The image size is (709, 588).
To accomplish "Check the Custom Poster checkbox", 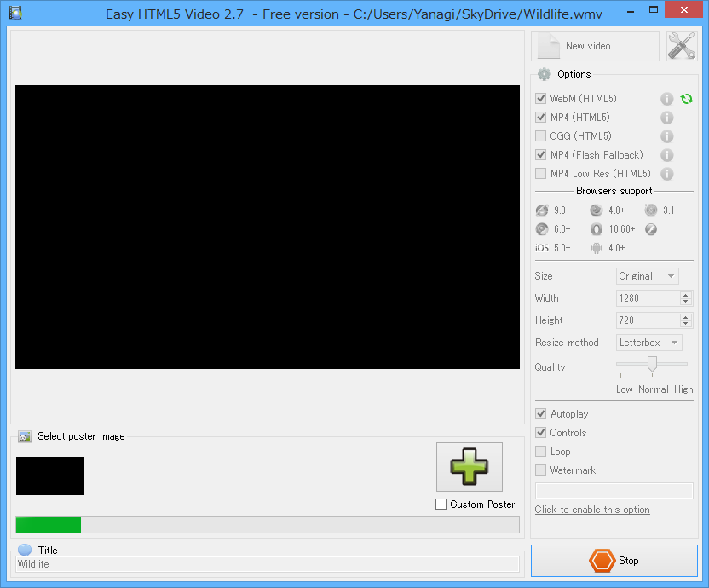I will click(x=441, y=504).
